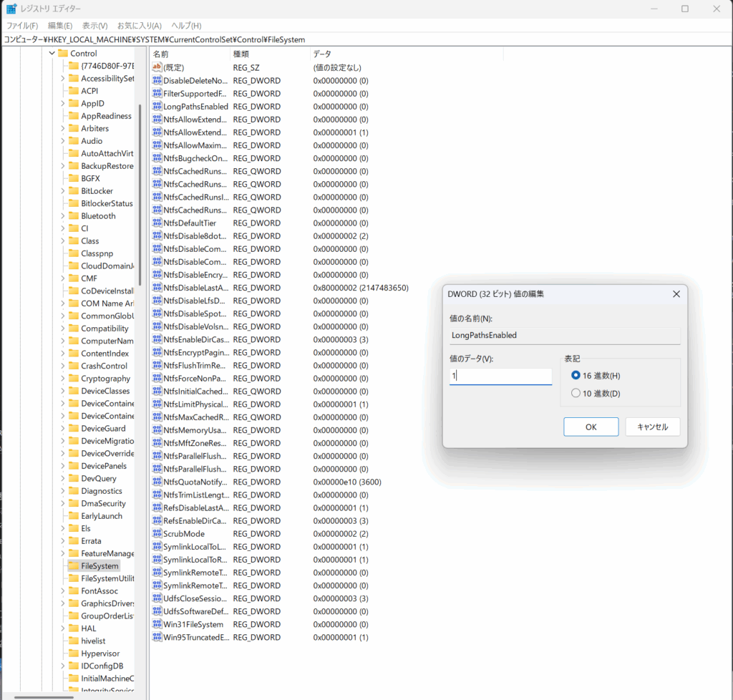Click the folder icon beside Classpnp key

(x=74, y=253)
